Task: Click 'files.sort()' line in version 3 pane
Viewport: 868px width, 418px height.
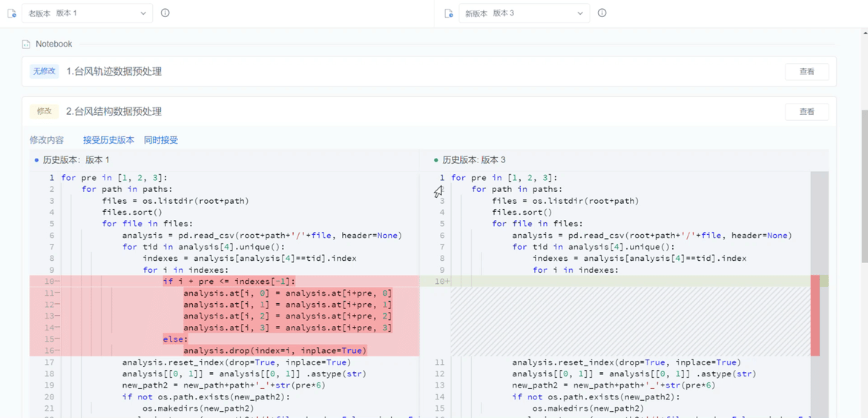Action: [x=522, y=212]
